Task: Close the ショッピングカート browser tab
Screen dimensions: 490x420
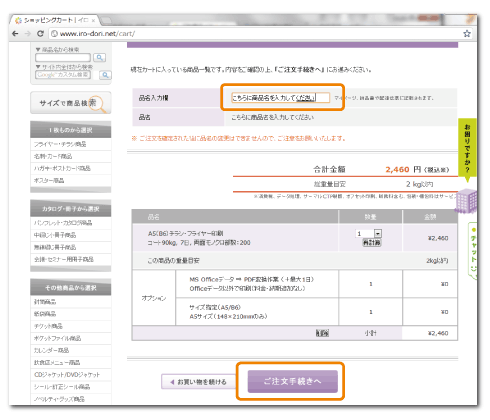Action: click(x=93, y=21)
